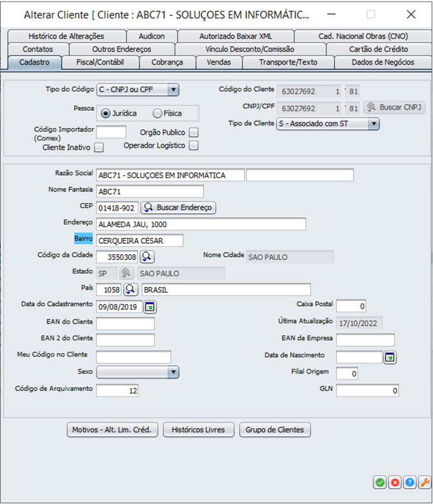Open Autorizado Baixar XML tab
The width and height of the screenshot is (433, 504).
coord(236,37)
